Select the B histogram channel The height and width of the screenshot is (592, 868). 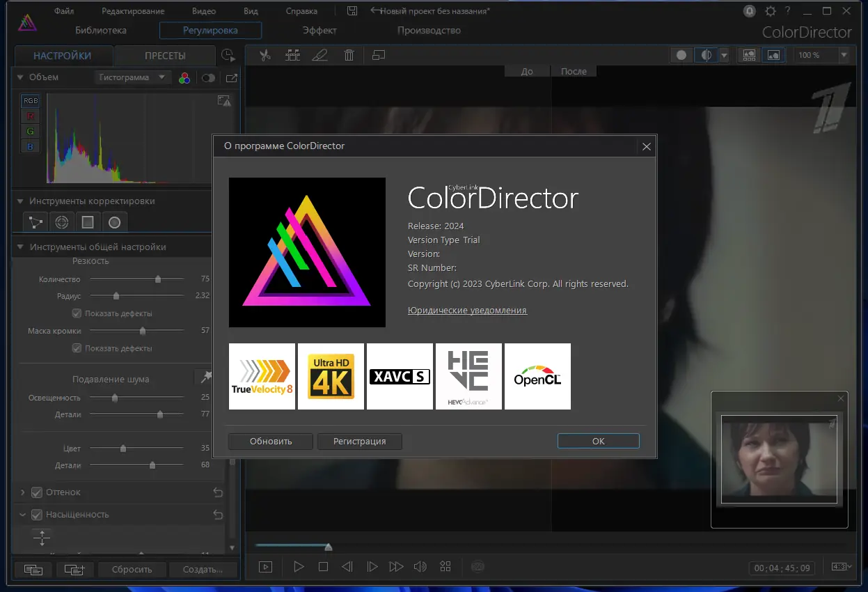tap(31, 147)
